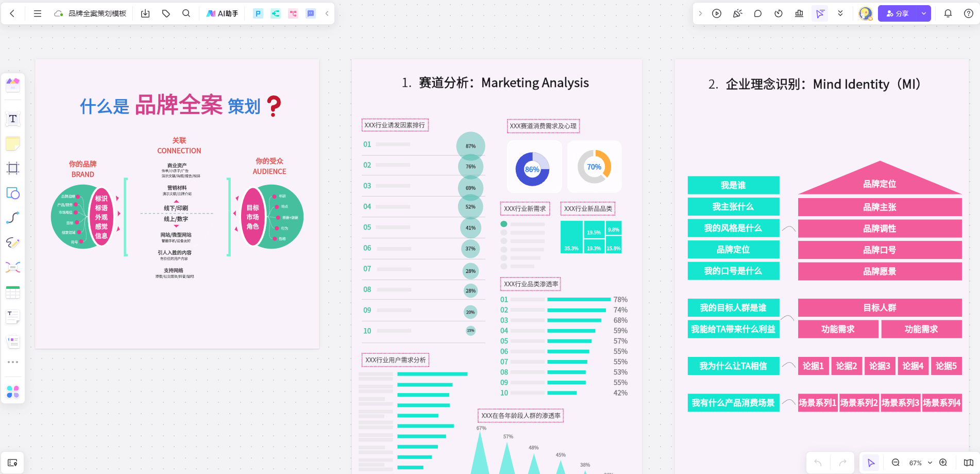This screenshot has width=980, height=474.
Task: Click label XXX行业品类渗透率
Action: point(531,284)
